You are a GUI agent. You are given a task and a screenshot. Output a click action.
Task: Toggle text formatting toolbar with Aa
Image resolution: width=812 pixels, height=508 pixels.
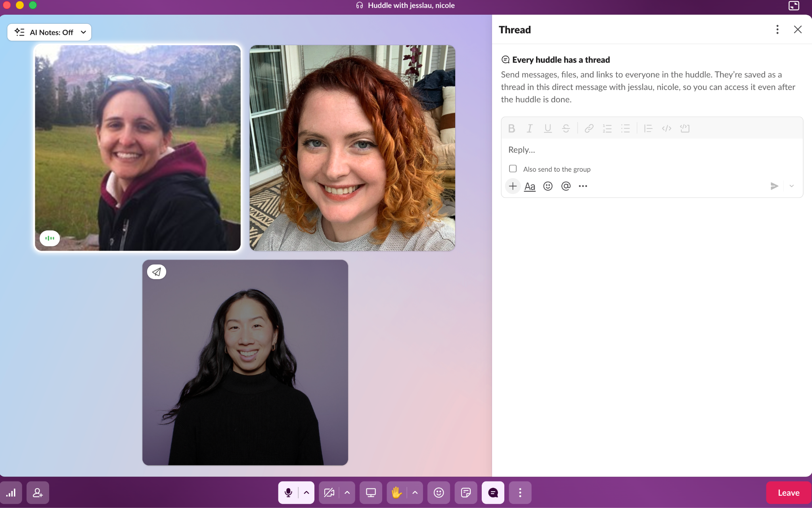coord(530,186)
